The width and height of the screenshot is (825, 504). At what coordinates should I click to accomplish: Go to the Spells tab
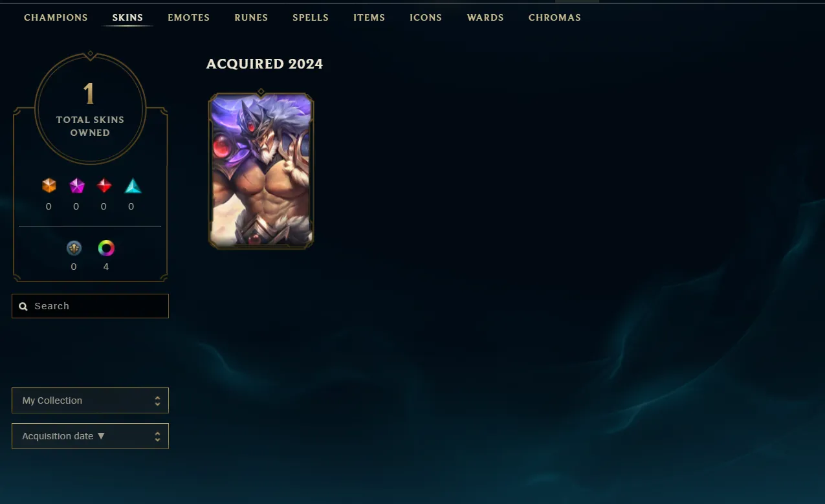point(311,17)
